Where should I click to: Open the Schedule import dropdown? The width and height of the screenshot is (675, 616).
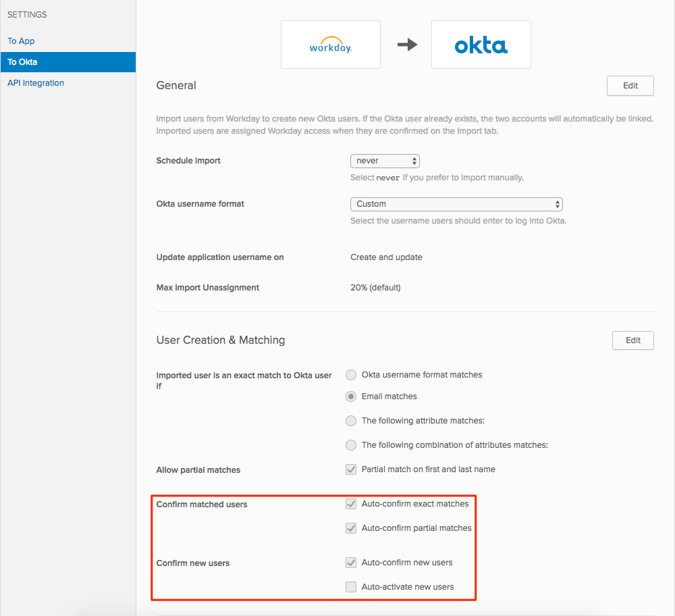pyautogui.click(x=385, y=161)
